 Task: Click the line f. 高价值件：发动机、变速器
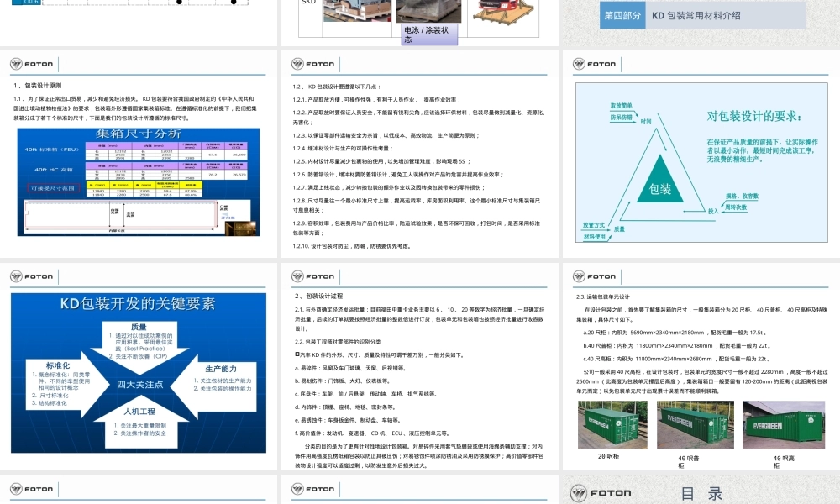click(372, 433)
